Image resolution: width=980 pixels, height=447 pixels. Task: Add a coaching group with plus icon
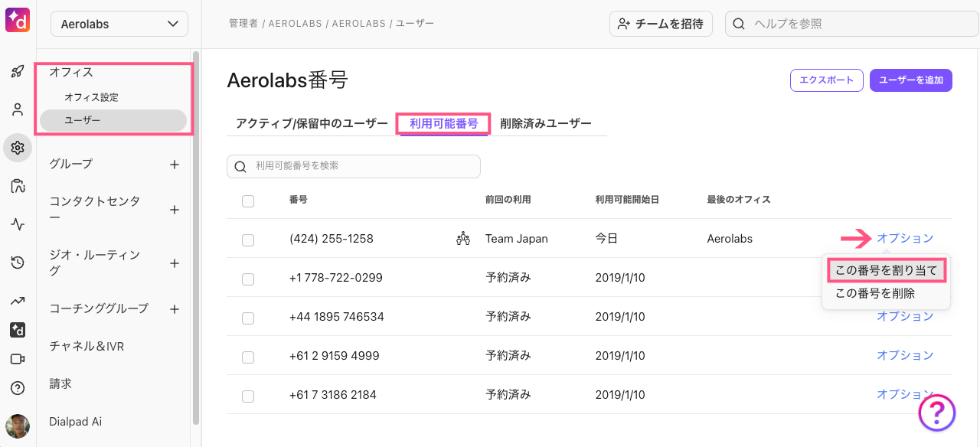[175, 309]
